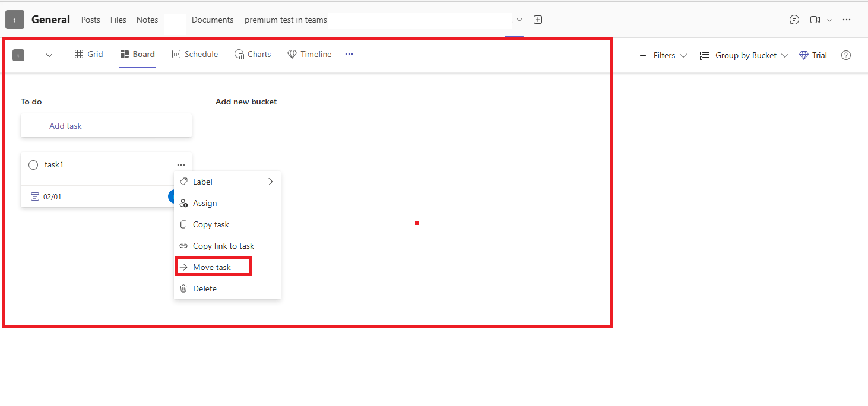This screenshot has height=406, width=868.
Task: Open the Timeline view
Action: [x=309, y=54]
